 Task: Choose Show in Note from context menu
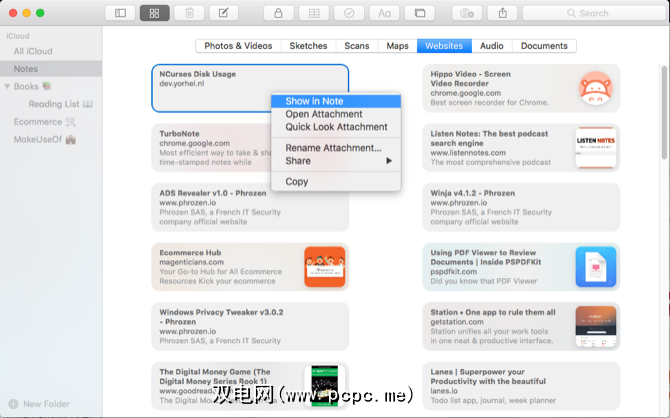pyautogui.click(x=336, y=101)
